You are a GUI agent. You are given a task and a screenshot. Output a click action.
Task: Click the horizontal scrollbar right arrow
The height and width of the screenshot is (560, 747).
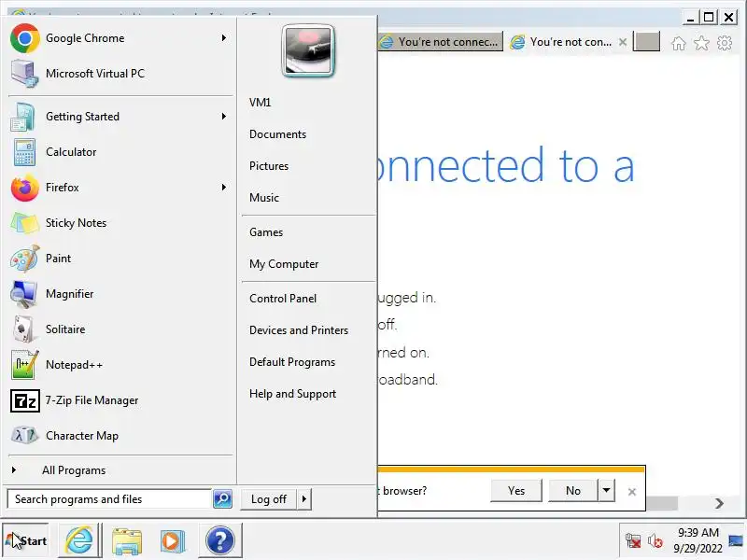[x=719, y=503]
